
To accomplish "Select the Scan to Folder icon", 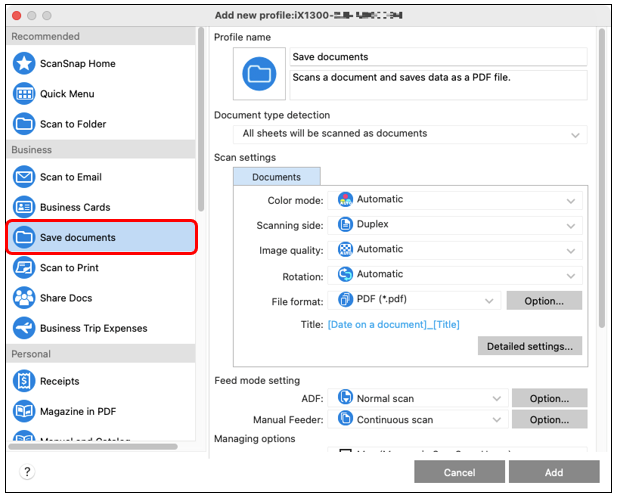I will [x=24, y=124].
